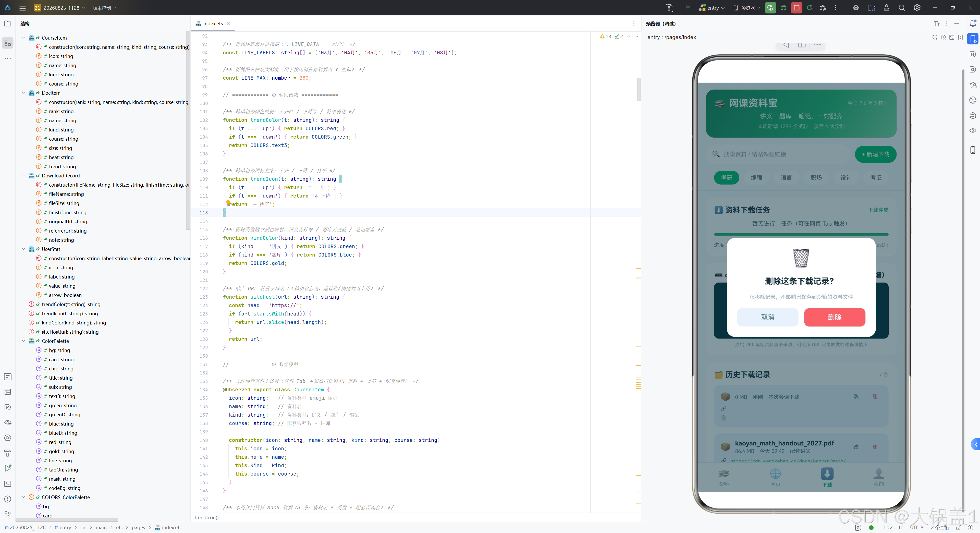The width and height of the screenshot is (980, 533).
Task: Click the UTF-8 encoding indicator
Action: (x=916, y=527)
